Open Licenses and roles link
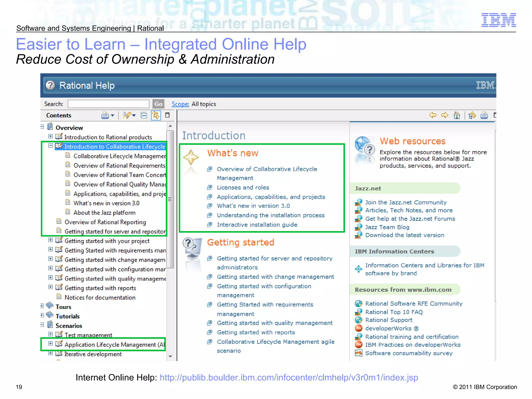The height and width of the screenshot is (399, 532). click(x=243, y=187)
